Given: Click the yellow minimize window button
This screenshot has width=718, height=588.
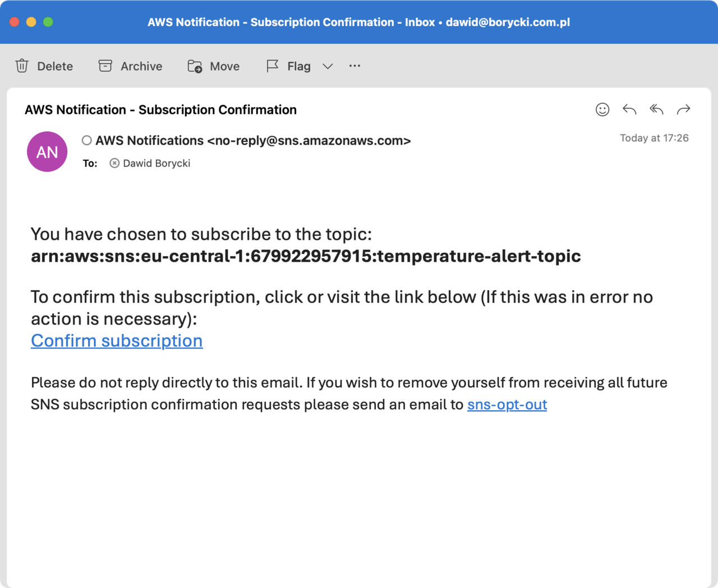Looking at the screenshot, I should pos(31,22).
